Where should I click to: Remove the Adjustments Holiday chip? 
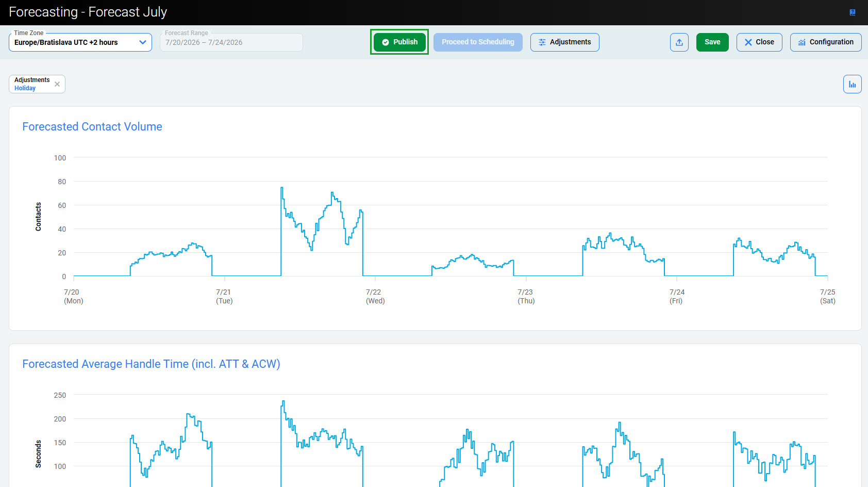point(57,84)
